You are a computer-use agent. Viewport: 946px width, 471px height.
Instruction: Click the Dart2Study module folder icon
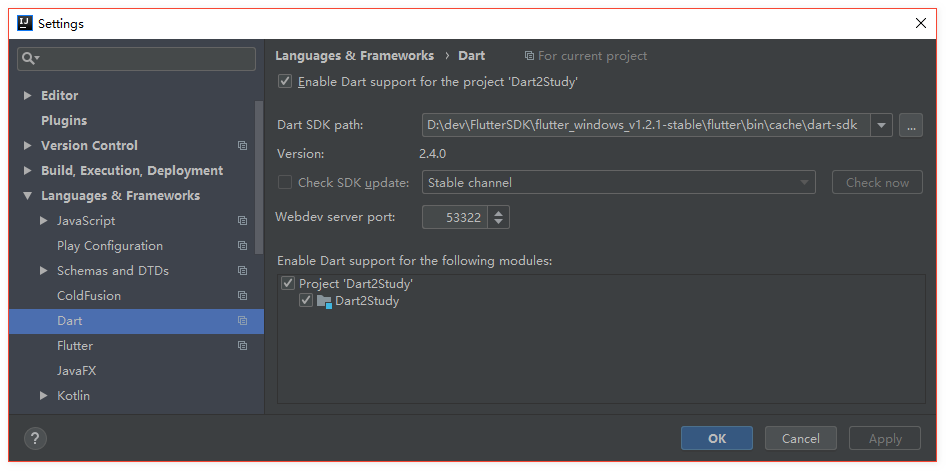(325, 302)
